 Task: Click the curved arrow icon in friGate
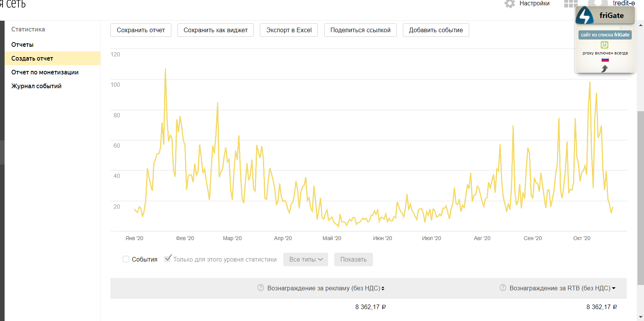[x=605, y=69]
